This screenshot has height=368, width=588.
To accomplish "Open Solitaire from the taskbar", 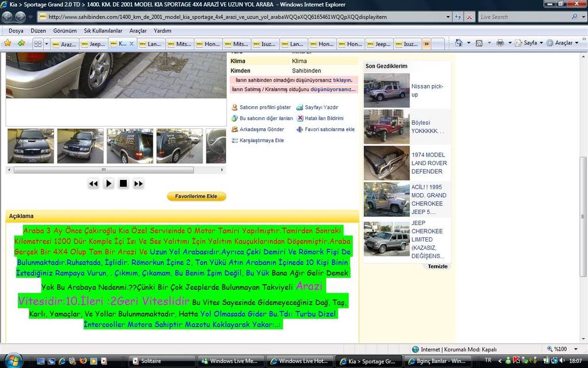I will pyautogui.click(x=150, y=361).
